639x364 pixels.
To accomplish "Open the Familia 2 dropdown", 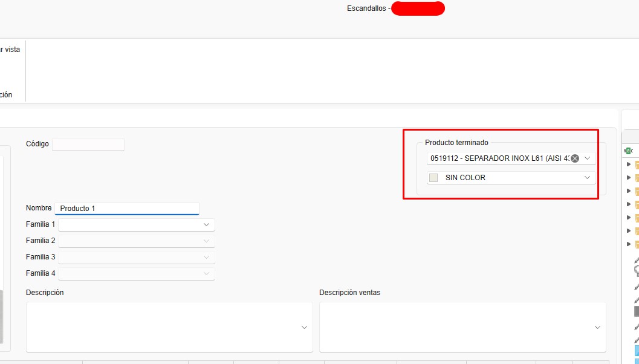I will [206, 241].
